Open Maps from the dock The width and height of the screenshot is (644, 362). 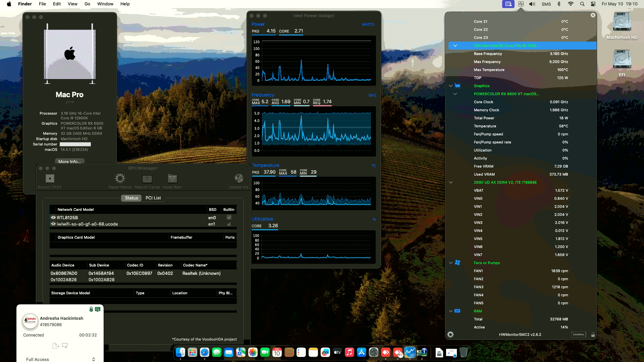coord(241,352)
